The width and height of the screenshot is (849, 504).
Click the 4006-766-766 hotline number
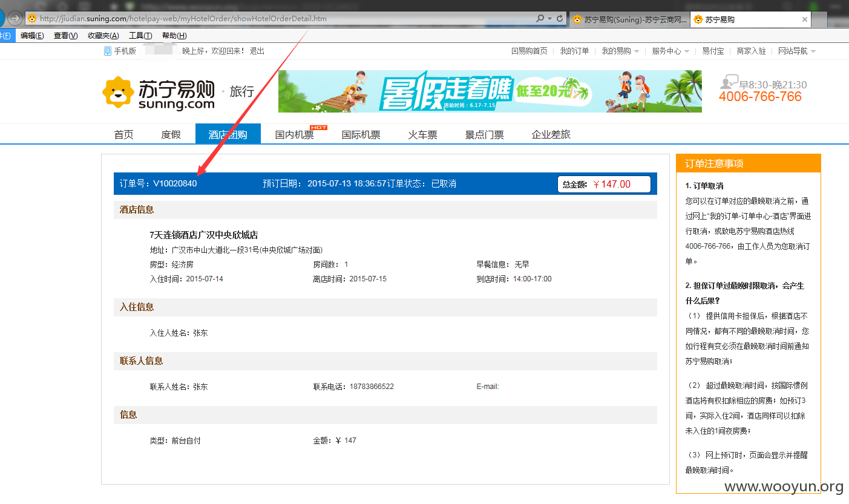coord(760,97)
